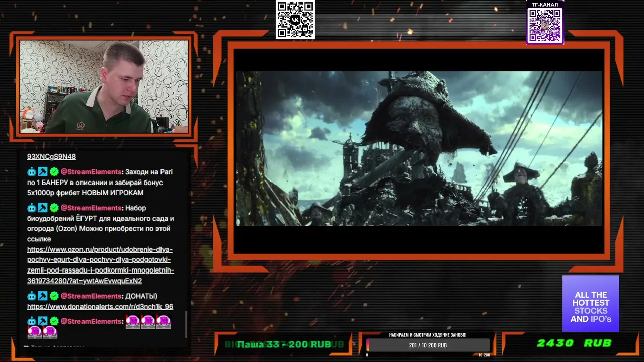Click the chat scrollbar thumb
This screenshot has height=362, width=644.
click(x=186, y=324)
